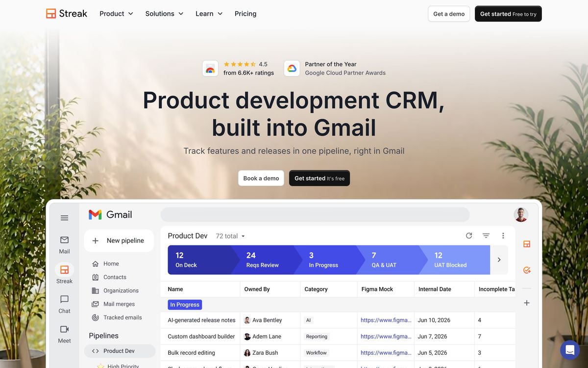Click the refresh icon for Product Dev
The image size is (588, 368).
469,236
